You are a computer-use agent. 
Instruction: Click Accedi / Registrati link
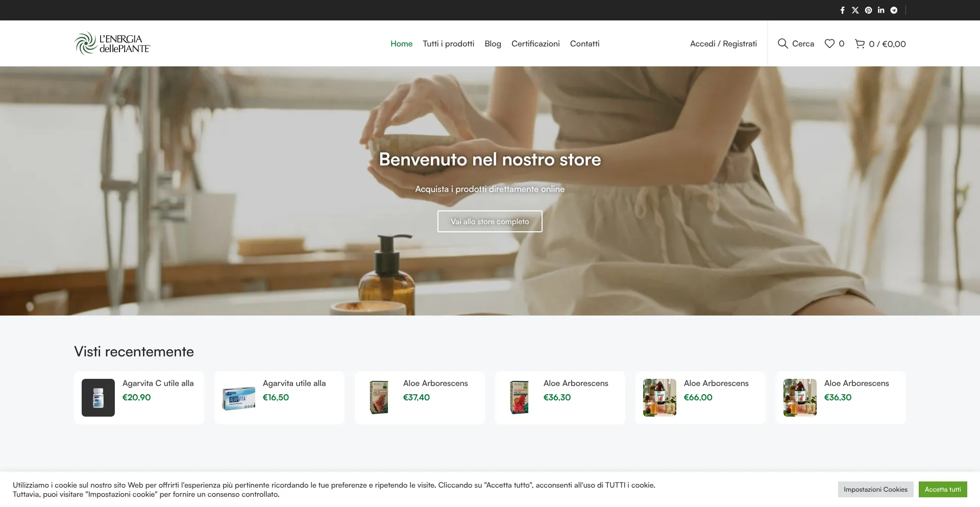point(723,43)
